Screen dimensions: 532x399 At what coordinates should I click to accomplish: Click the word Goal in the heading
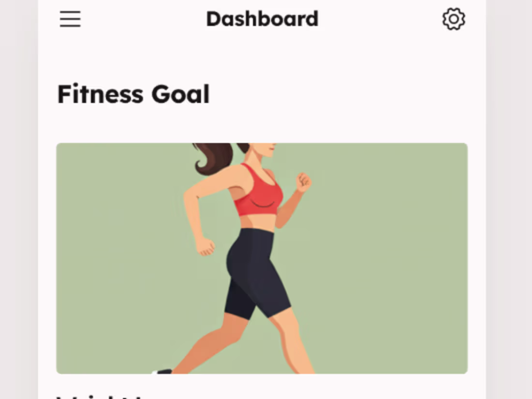tap(180, 94)
